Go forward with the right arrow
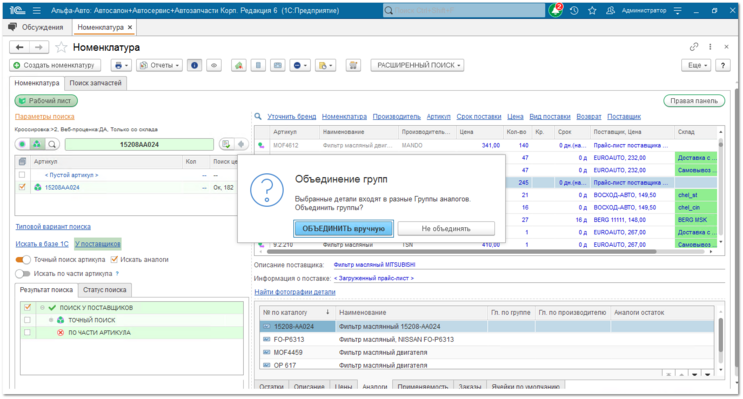The image size is (743, 399). click(39, 47)
